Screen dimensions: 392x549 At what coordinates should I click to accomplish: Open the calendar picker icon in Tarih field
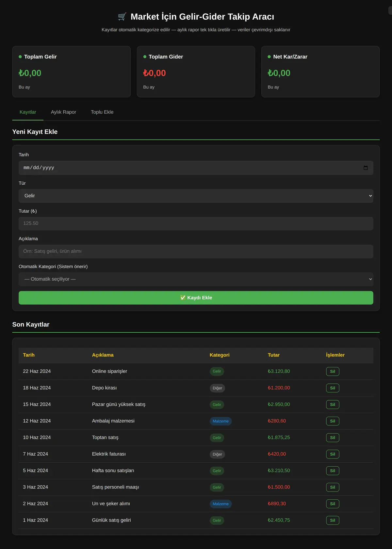click(366, 168)
